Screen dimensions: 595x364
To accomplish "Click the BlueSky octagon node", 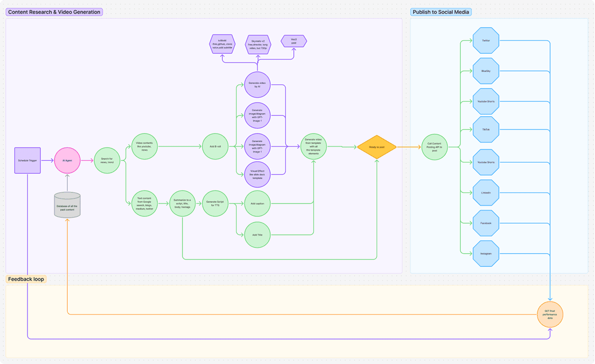I will (486, 71).
